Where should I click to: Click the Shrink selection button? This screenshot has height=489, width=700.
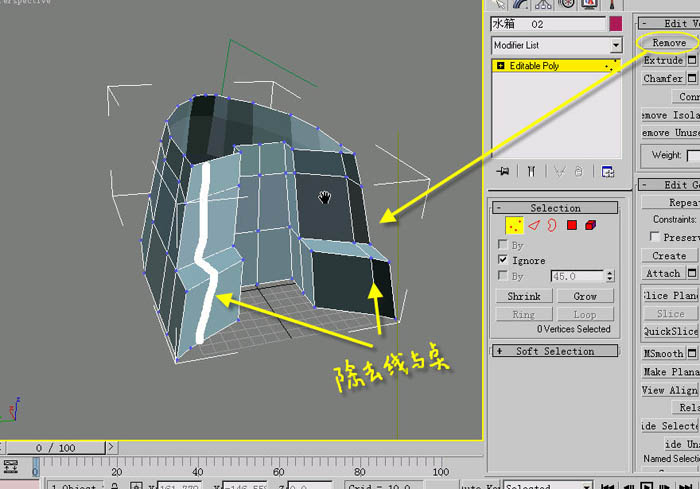[524, 296]
